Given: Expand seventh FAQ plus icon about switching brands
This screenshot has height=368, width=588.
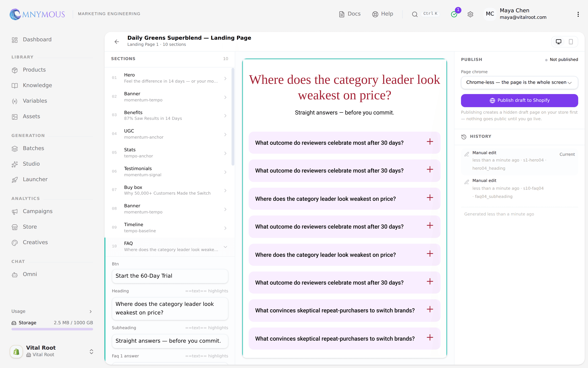Looking at the screenshot, I should [430, 309].
